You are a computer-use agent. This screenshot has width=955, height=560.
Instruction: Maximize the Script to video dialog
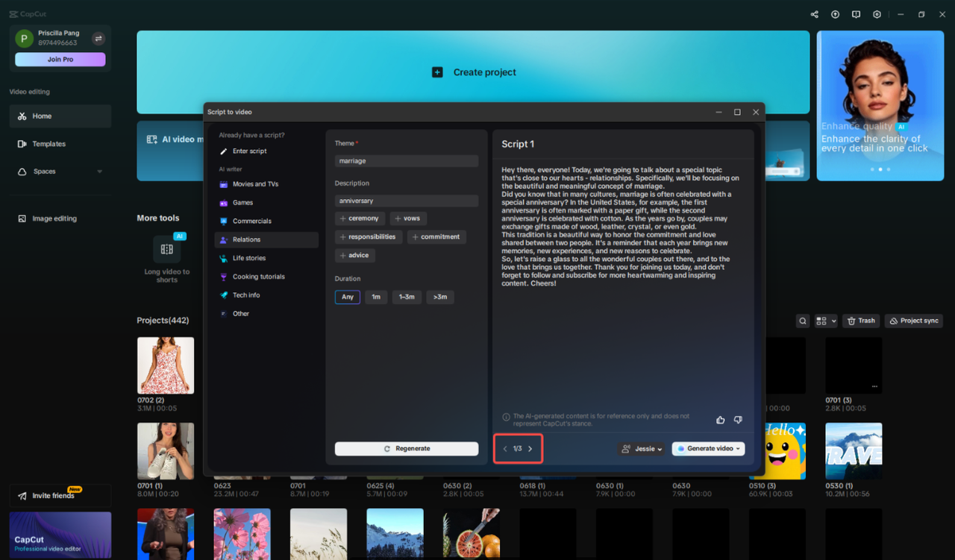coord(737,112)
